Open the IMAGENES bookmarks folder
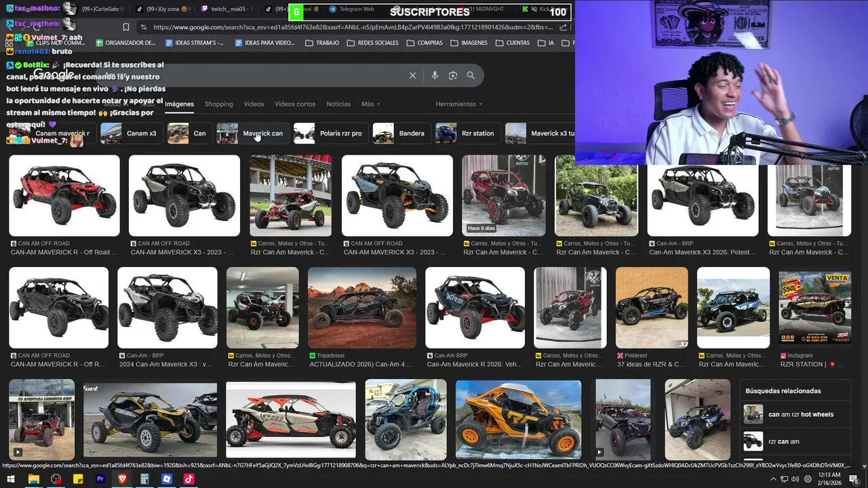This screenshot has width=868, height=488. tap(469, 43)
